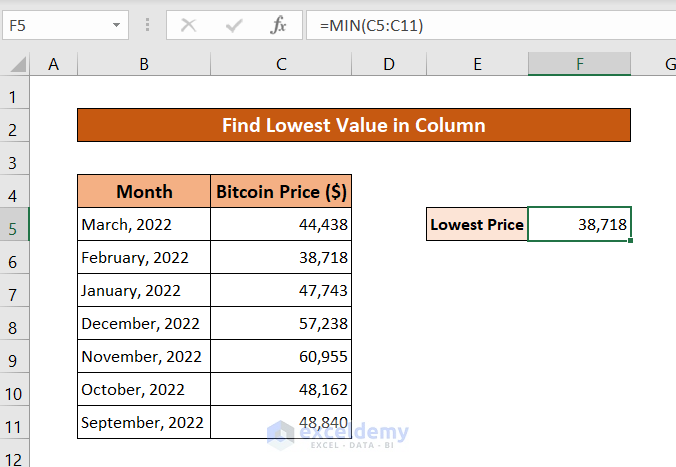
Task: Select row 5 header
Action: (x=14, y=226)
